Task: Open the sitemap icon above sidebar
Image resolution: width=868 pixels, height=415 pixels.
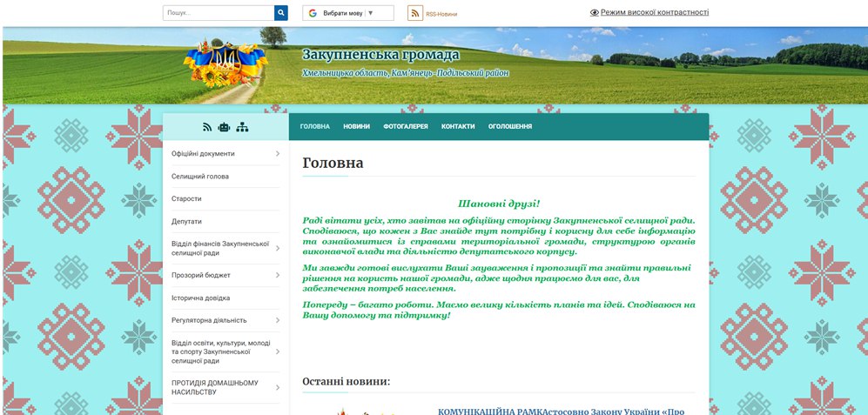Action: [242, 127]
